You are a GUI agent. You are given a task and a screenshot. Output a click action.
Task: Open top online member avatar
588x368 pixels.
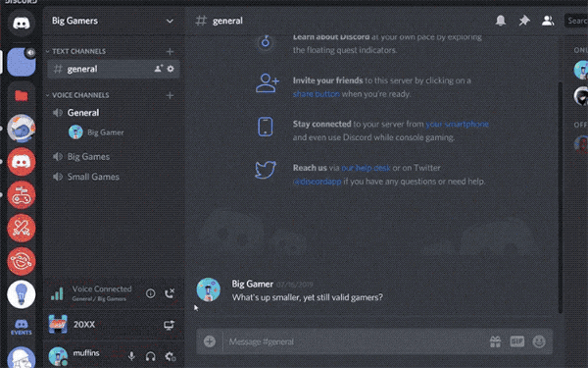(x=581, y=70)
